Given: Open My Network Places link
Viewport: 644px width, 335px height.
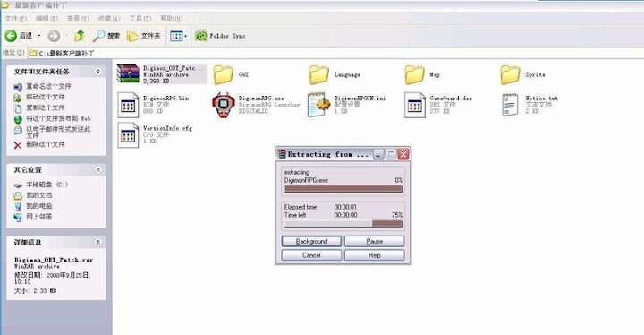Looking at the screenshot, I should [39, 217].
